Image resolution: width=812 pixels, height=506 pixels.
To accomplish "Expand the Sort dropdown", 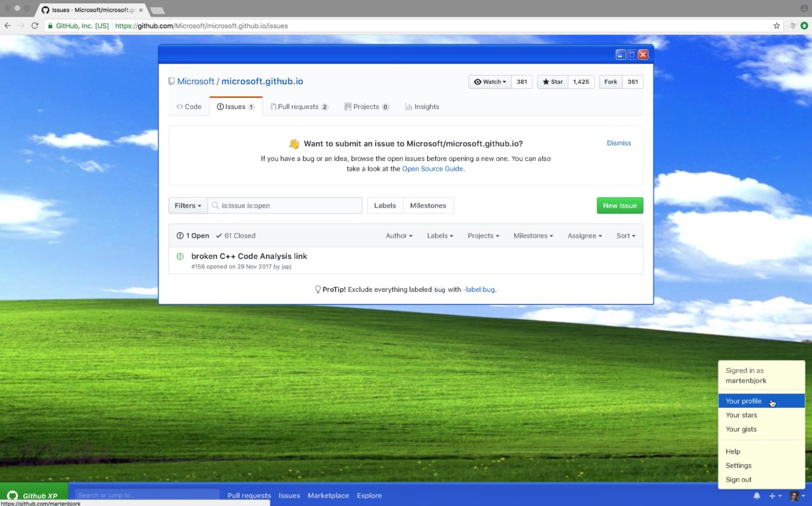I will pos(625,235).
